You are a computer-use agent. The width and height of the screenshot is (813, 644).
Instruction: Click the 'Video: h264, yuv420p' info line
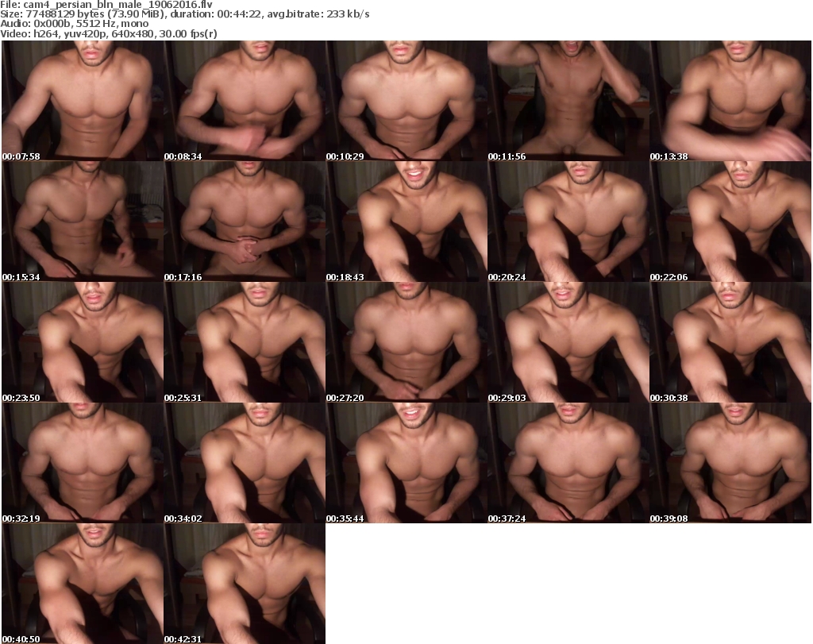[x=108, y=33]
